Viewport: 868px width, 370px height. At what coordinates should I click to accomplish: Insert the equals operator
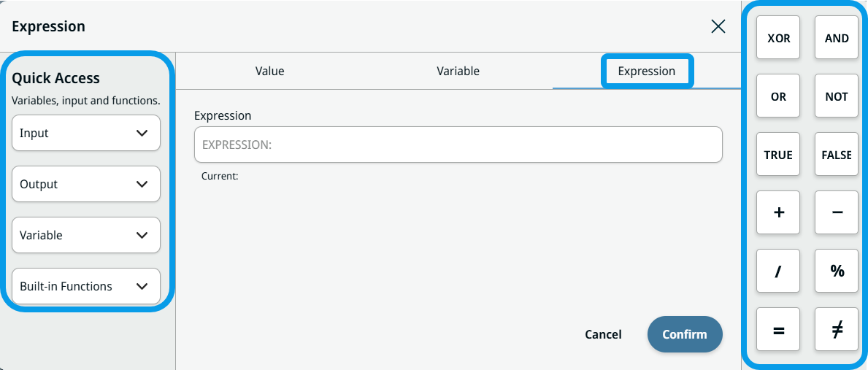(x=778, y=329)
